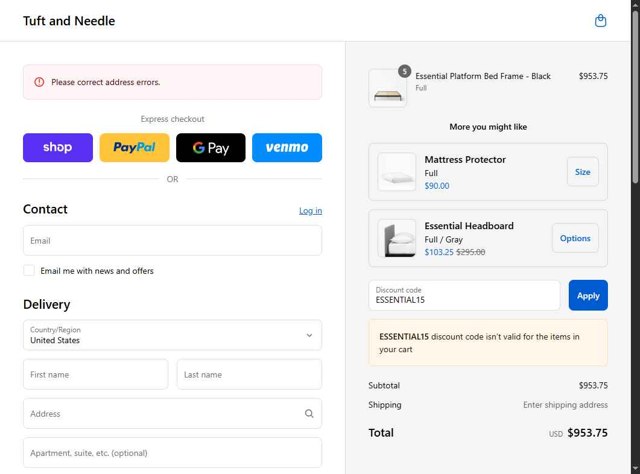Focus the Last name field
Image resolution: width=640 pixels, height=474 pixels.
[x=249, y=374]
